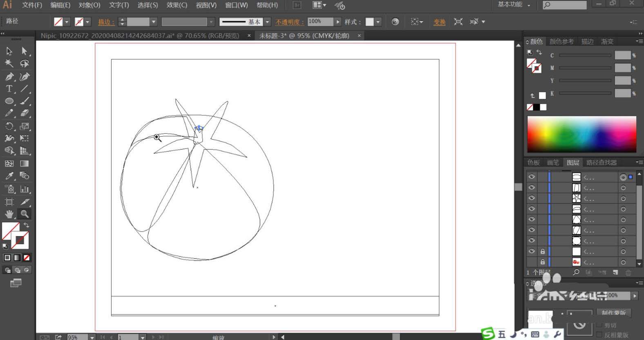Enable the 剪切 checkbox
This screenshot has height=340, width=644.
point(599,325)
